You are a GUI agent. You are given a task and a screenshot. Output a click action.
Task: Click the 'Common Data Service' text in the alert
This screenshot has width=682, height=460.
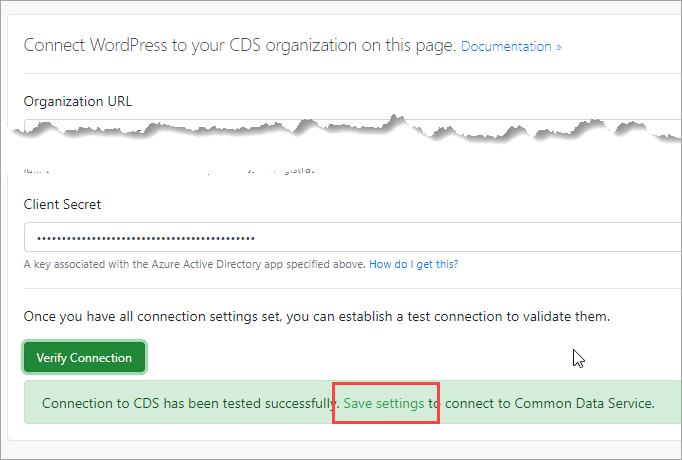[x=583, y=403]
